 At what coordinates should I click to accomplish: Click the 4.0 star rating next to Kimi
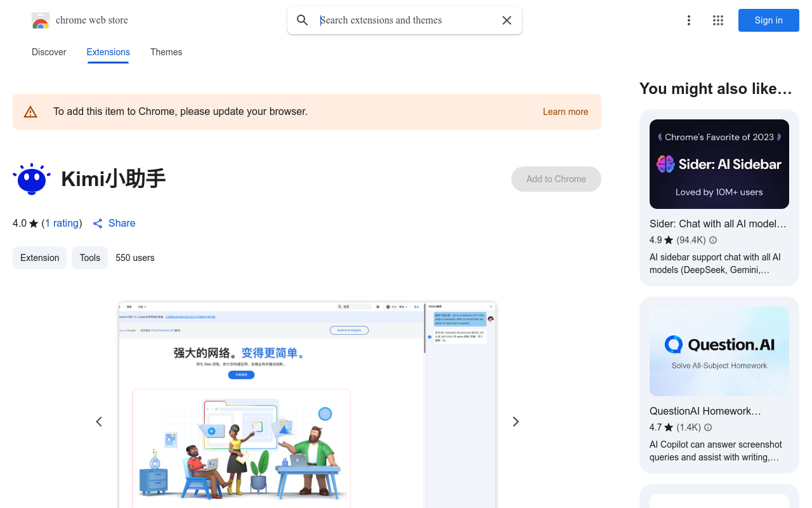tap(25, 224)
